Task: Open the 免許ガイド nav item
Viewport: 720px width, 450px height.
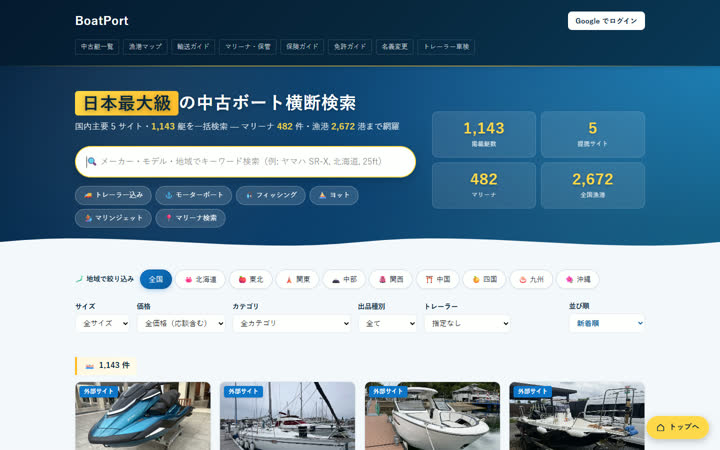Action: (x=350, y=46)
